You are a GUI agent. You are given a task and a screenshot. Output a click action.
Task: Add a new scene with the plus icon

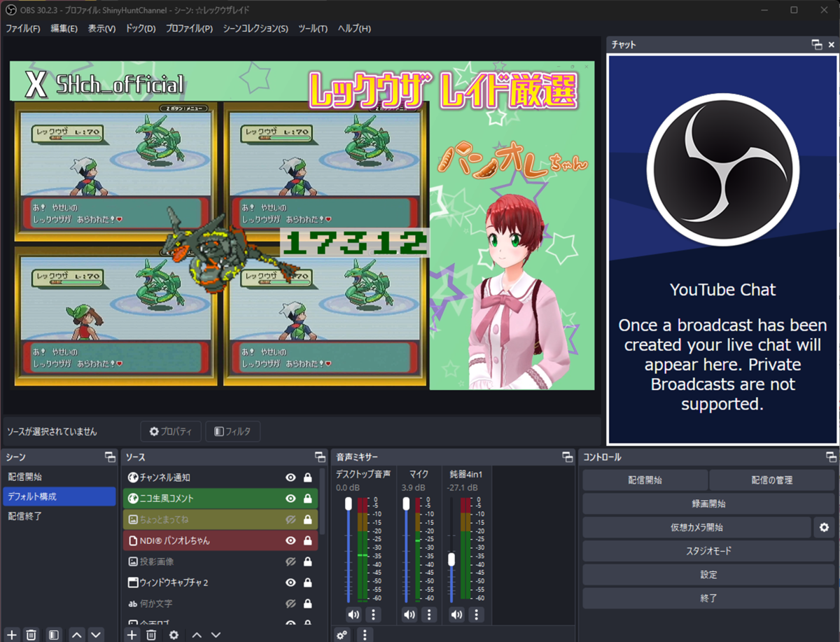(12, 634)
